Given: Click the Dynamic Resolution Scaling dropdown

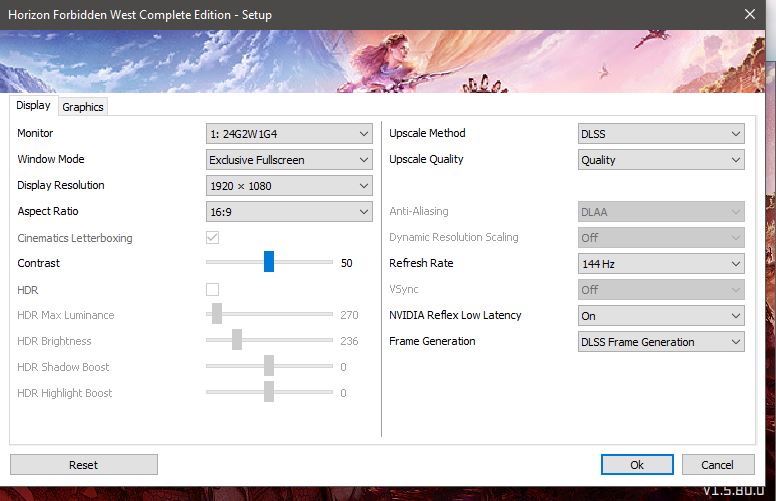Looking at the screenshot, I should pos(661,238).
